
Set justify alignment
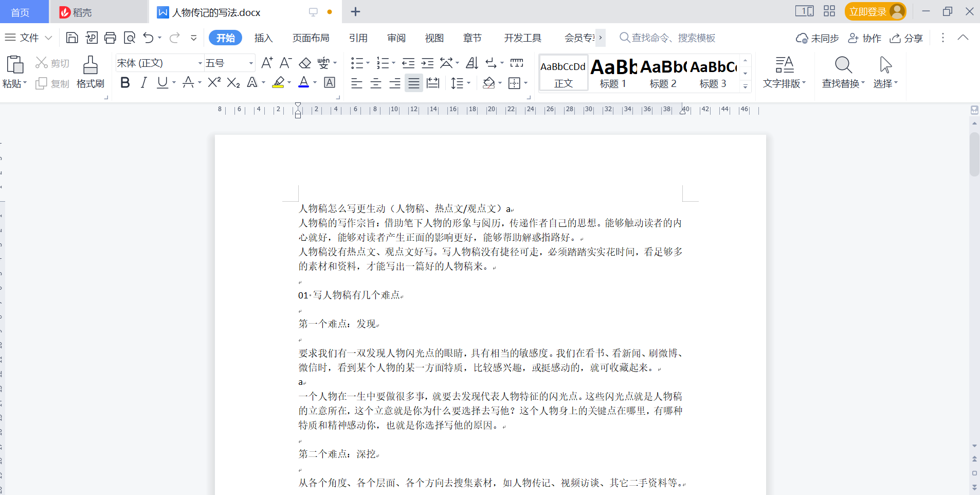point(414,83)
